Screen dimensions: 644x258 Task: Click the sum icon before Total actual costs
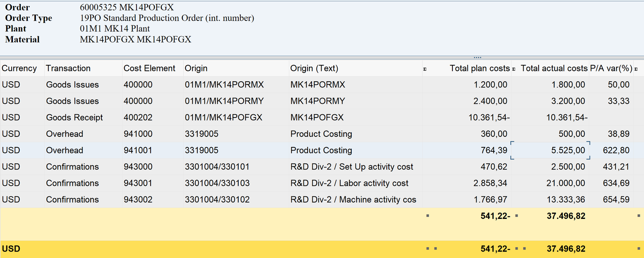(x=514, y=69)
